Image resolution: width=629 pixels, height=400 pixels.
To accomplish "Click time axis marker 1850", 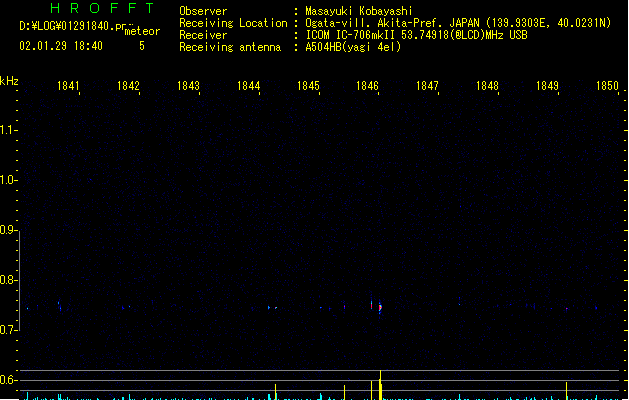I will 607,86.
